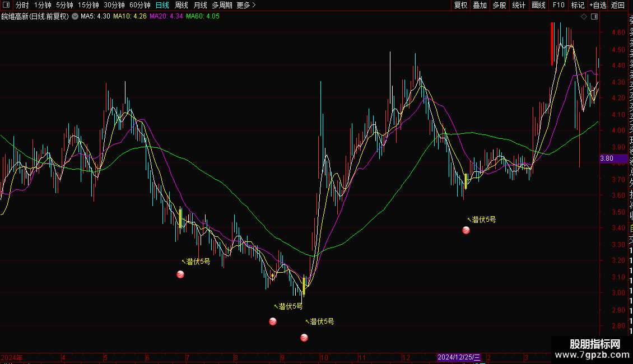Image resolution: width=633 pixels, height=364 pixels.
Task: Select the 30分钟 period tab
Action: [x=114, y=5]
